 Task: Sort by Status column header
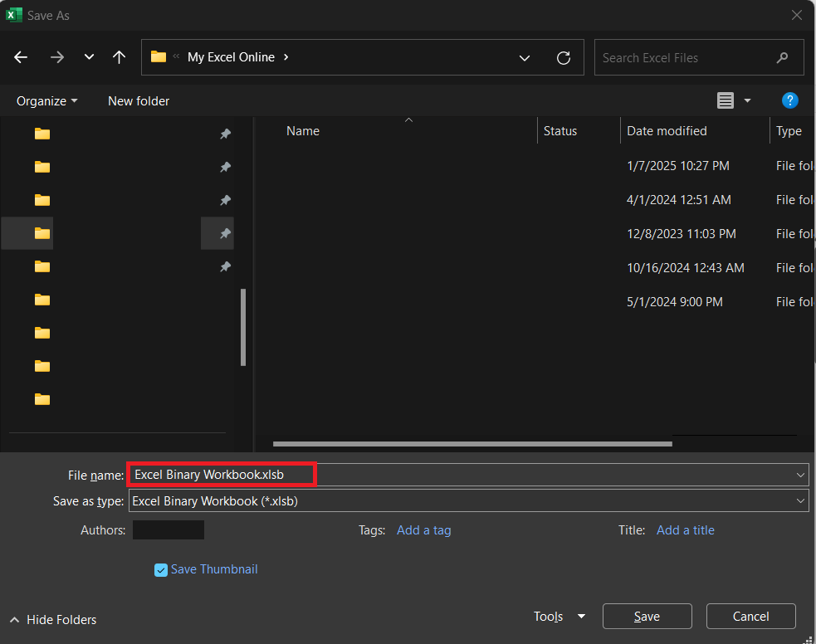[560, 131]
